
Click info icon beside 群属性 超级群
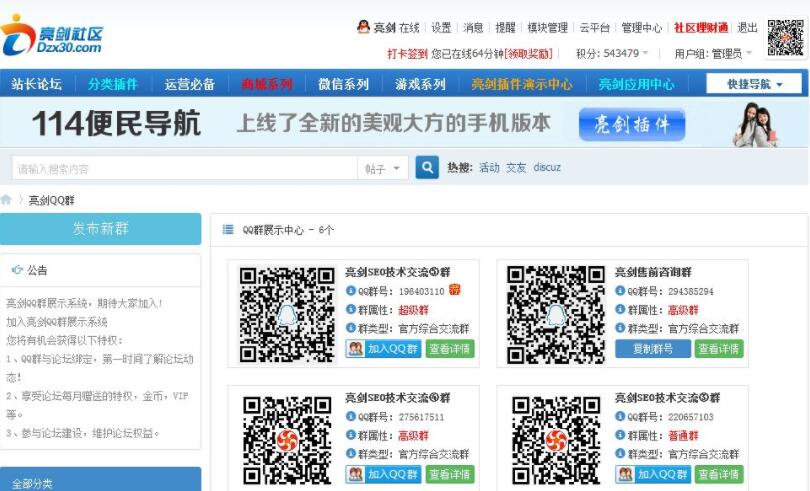(x=351, y=309)
